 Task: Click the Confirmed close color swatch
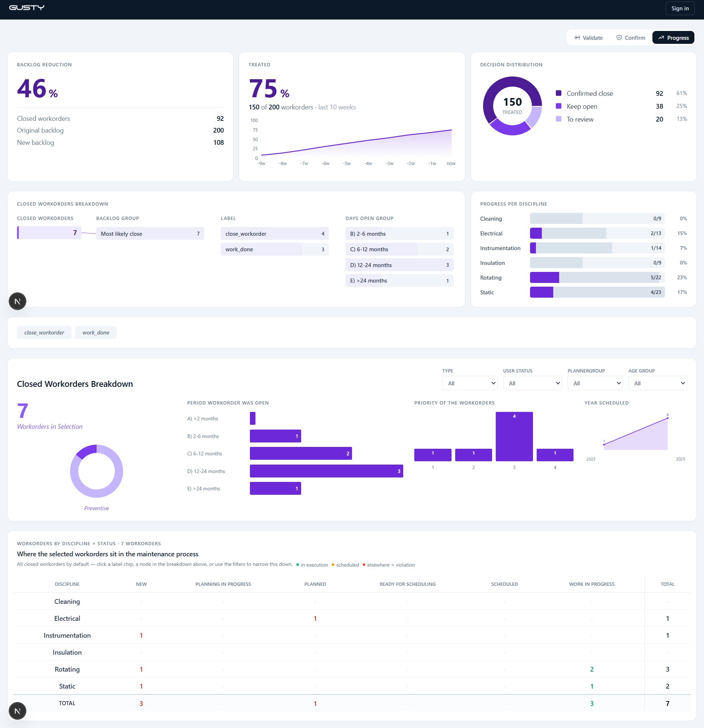coord(558,93)
